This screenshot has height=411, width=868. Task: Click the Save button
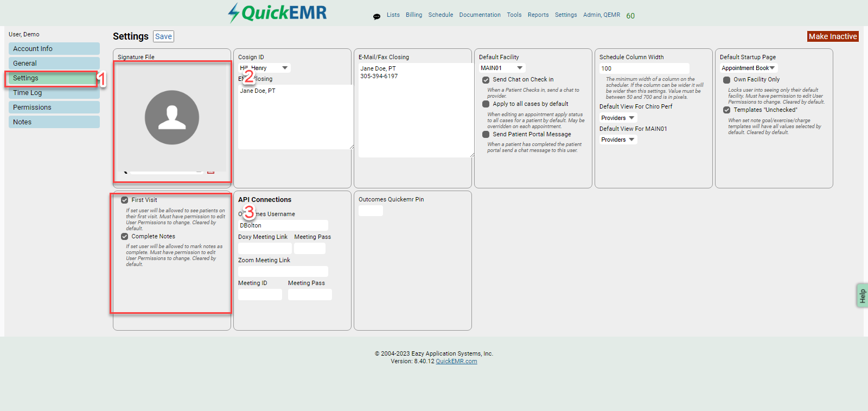(x=163, y=36)
